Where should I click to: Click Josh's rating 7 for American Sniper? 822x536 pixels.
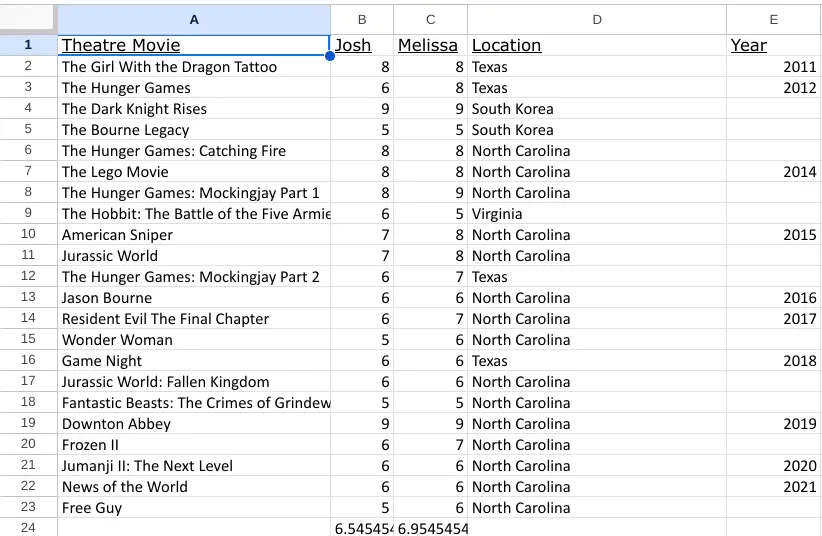pos(362,234)
